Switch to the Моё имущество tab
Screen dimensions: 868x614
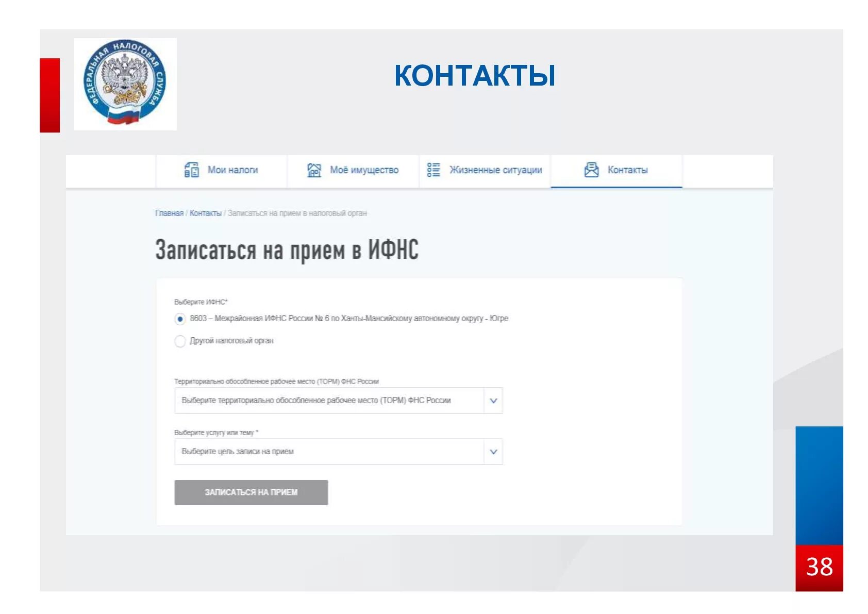click(x=353, y=171)
